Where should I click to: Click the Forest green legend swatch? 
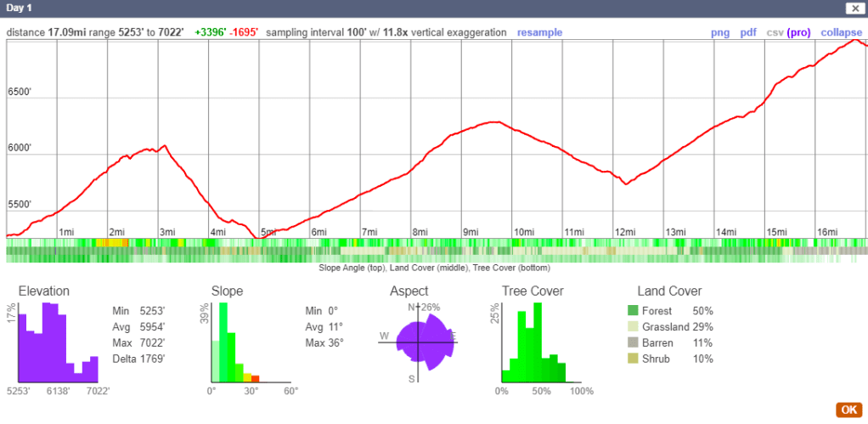point(632,311)
